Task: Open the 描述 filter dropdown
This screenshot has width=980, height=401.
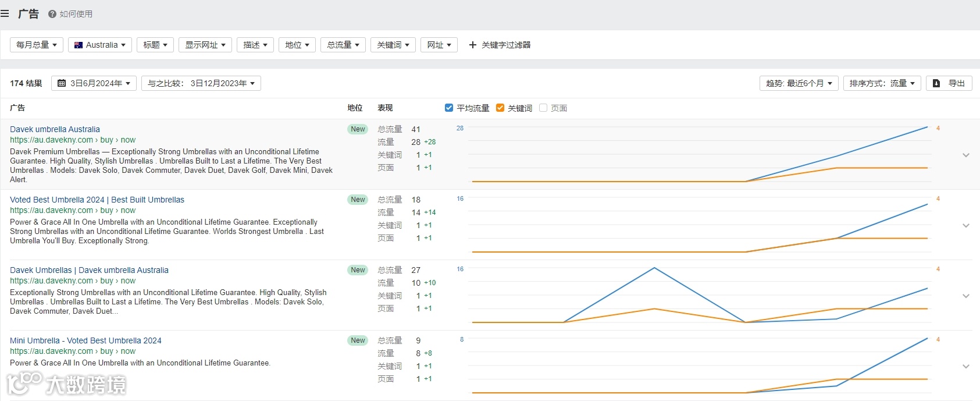Action: point(255,45)
